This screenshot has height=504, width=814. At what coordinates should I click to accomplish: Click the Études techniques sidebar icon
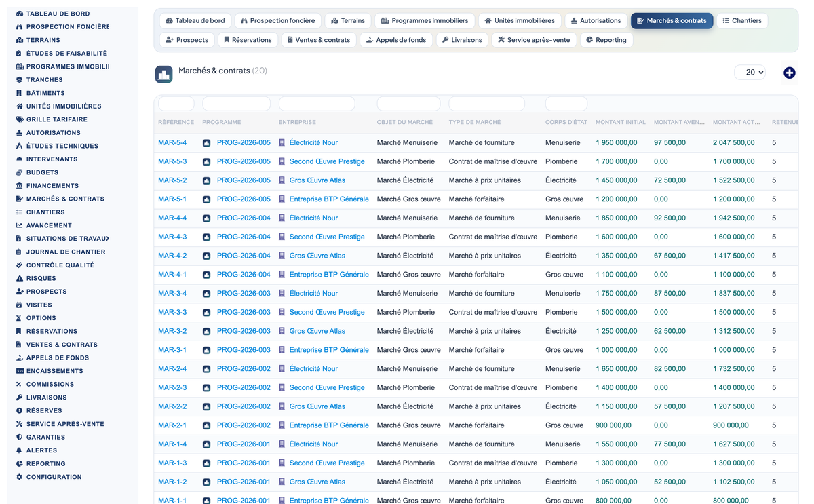tap(20, 146)
